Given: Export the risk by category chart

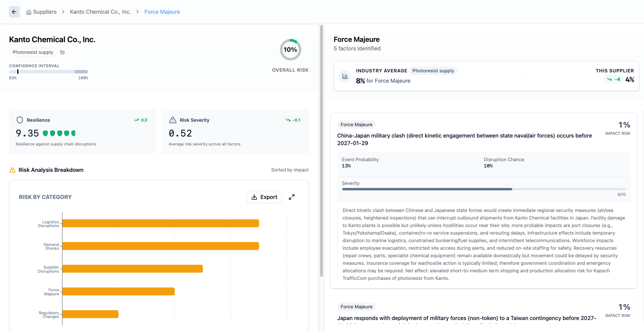Looking at the screenshot, I should (x=264, y=197).
